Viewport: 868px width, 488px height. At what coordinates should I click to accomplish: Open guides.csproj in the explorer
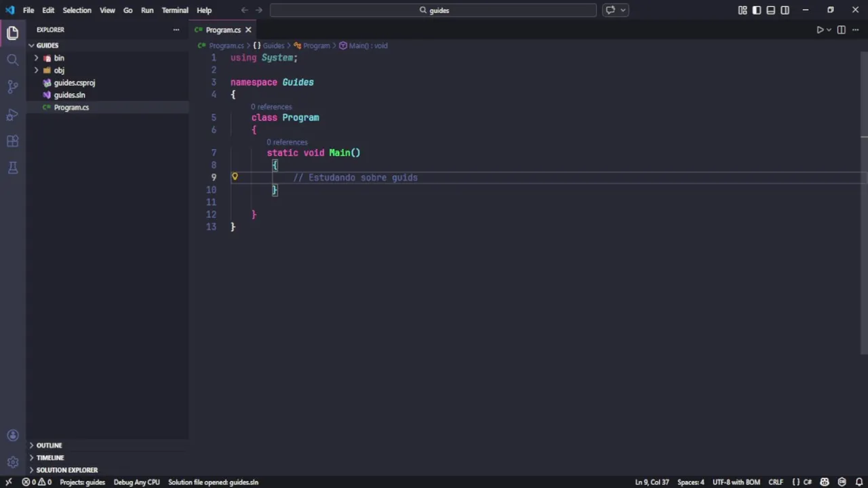point(75,83)
